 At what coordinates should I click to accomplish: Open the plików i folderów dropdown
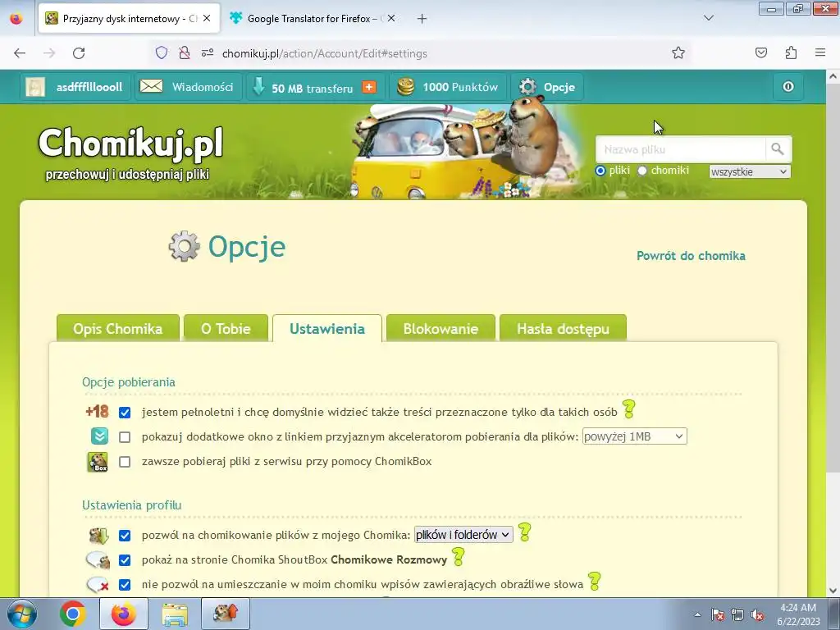(463, 535)
